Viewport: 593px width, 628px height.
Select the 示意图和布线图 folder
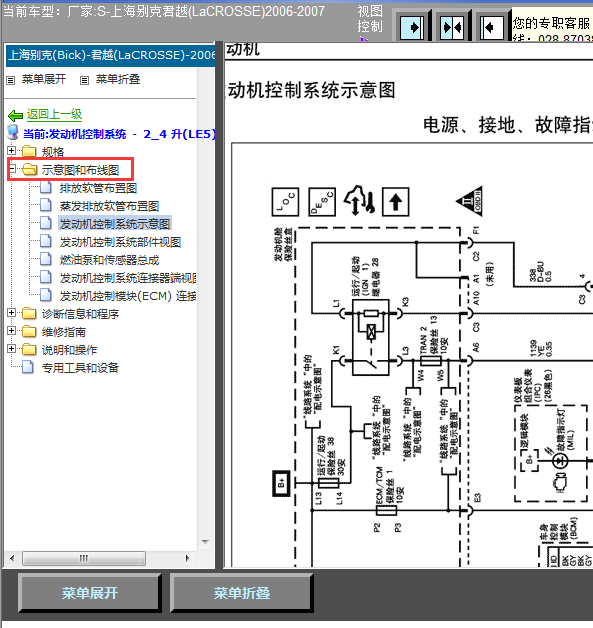click(x=80, y=170)
